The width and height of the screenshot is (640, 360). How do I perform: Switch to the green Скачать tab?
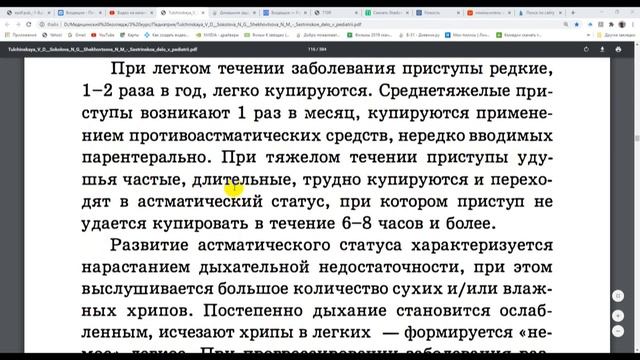click(x=387, y=13)
